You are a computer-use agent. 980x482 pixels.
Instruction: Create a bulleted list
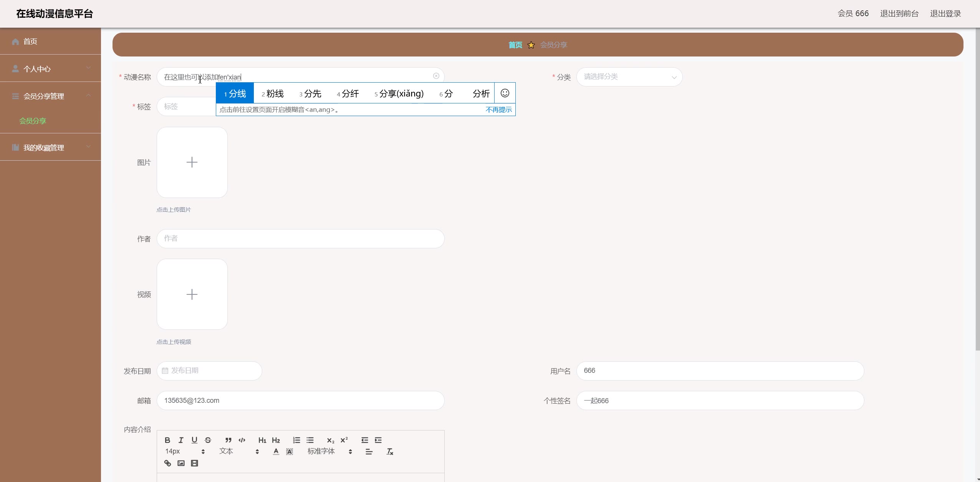[x=310, y=440]
